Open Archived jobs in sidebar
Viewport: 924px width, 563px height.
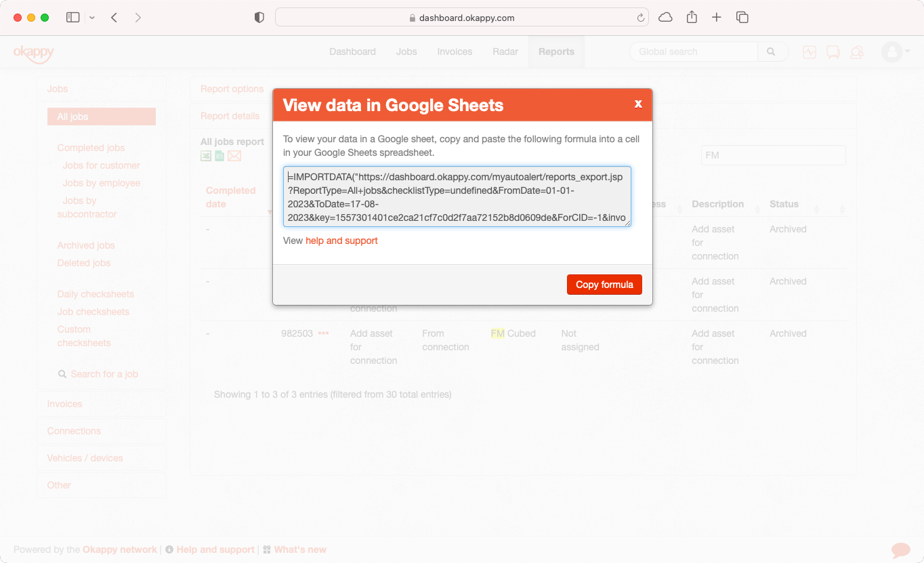pos(86,245)
